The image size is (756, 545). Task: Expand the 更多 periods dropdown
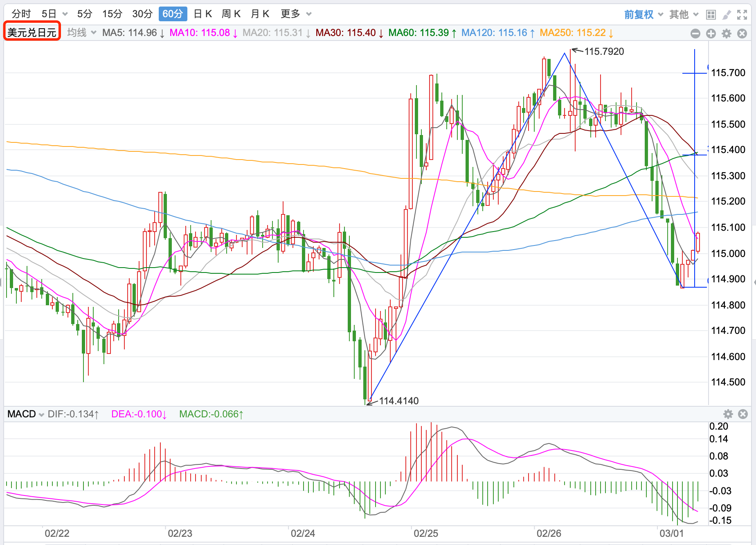point(309,14)
